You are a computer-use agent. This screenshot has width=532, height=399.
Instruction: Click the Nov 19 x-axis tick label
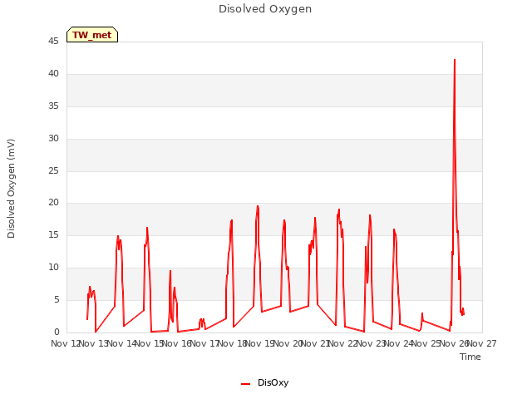coord(260,343)
